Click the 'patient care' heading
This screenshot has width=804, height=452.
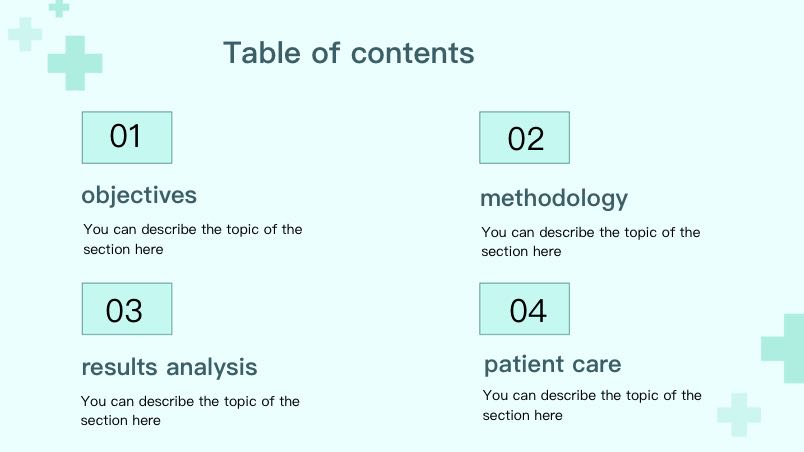click(552, 364)
